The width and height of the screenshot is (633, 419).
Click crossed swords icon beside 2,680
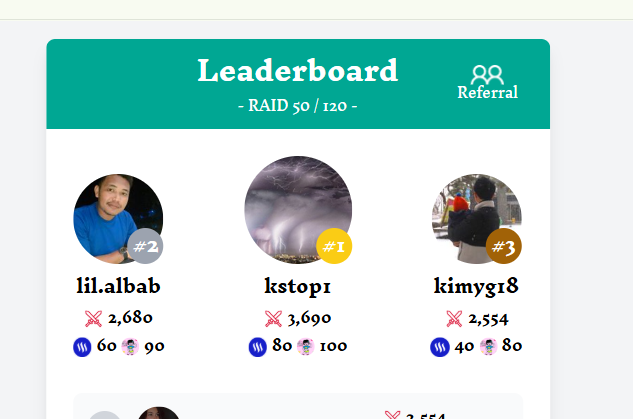94,319
